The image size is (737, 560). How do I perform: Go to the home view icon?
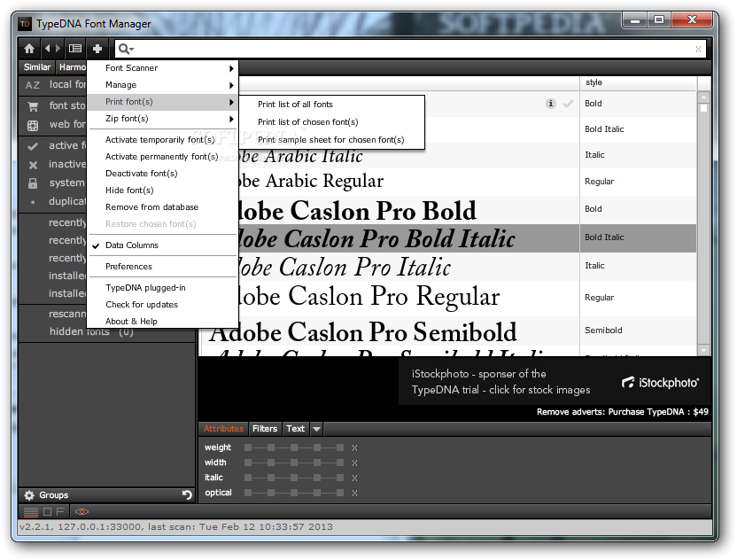[x=29, y=49]
